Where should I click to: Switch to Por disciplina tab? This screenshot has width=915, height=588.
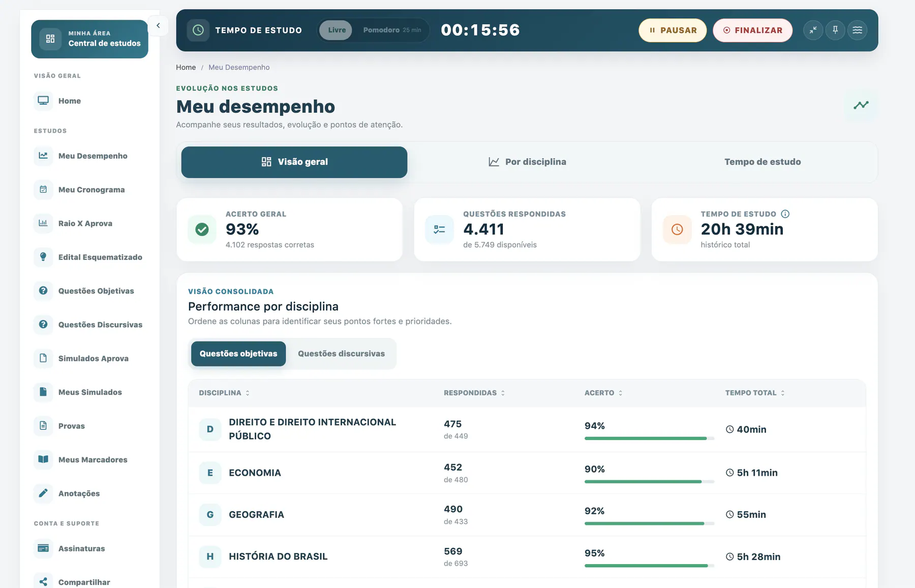tap(527, 162)
